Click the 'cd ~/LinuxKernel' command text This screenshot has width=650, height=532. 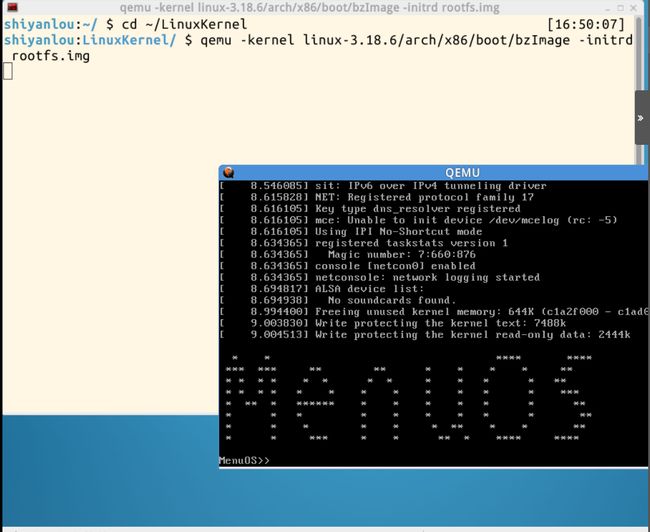[184, 24]
